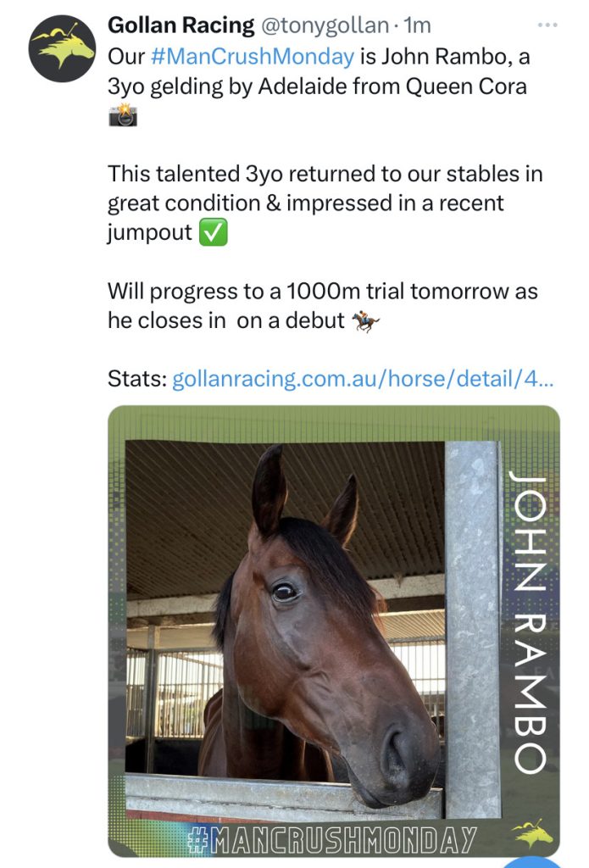589x868 pixels.
Task: Click the horse racing jockey emoji
Action: click(x=366, y=321)
